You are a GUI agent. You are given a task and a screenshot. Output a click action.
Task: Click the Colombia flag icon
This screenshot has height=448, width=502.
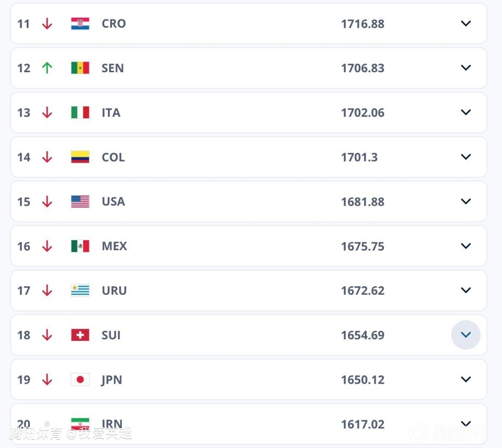pyautogui.click(x=80, y=157)
